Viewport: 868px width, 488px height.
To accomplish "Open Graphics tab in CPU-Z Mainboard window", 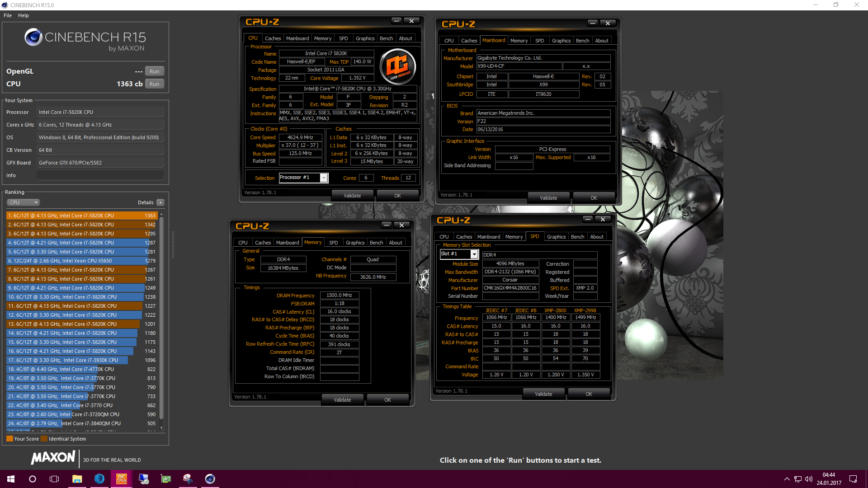I will (561, 41).
